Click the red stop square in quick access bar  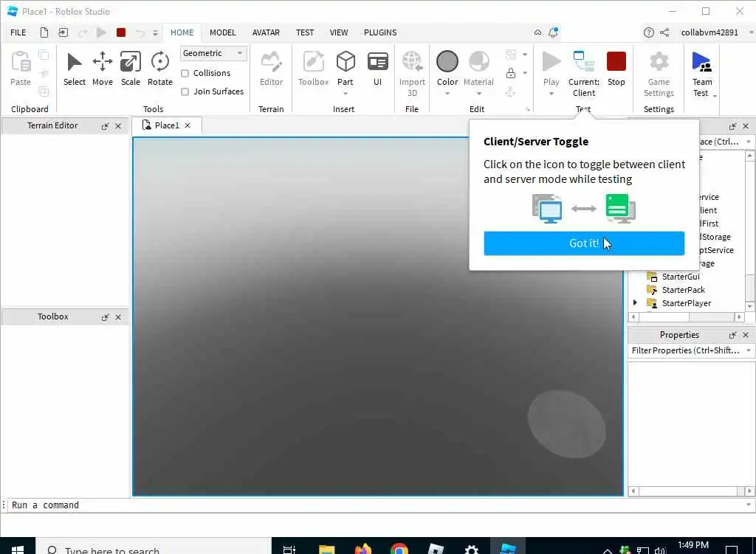[x=121, y=32]
